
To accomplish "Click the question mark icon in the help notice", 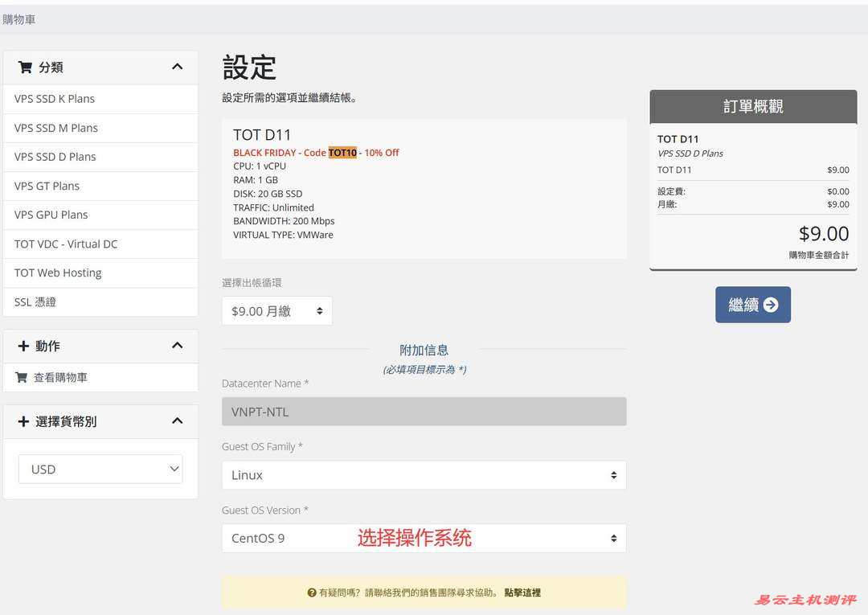I will [312, 592].
